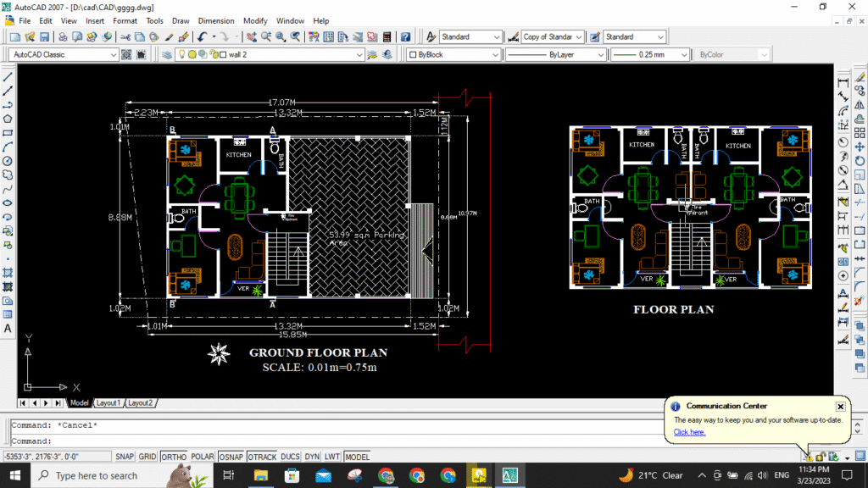Viewport: 868px width, 488px height.
Task: Toggle DUCS in status bar
Action: 290,457
